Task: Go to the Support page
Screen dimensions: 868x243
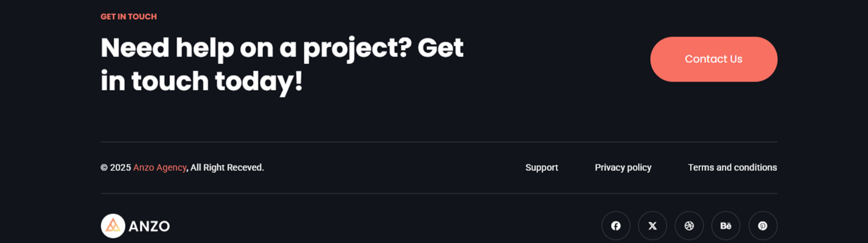Action: point(542,168)
